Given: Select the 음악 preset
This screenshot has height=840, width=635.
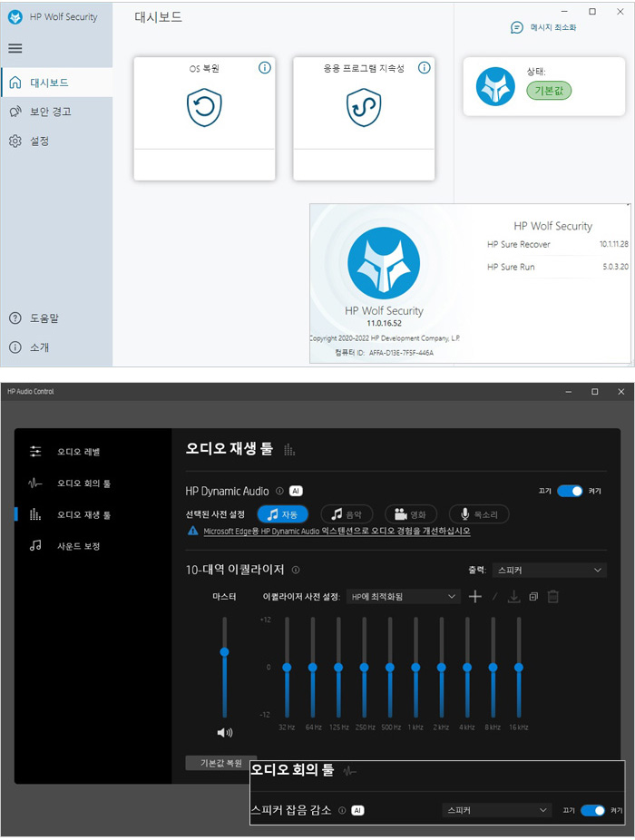Looking at the screenshot, I should [347, 514].
